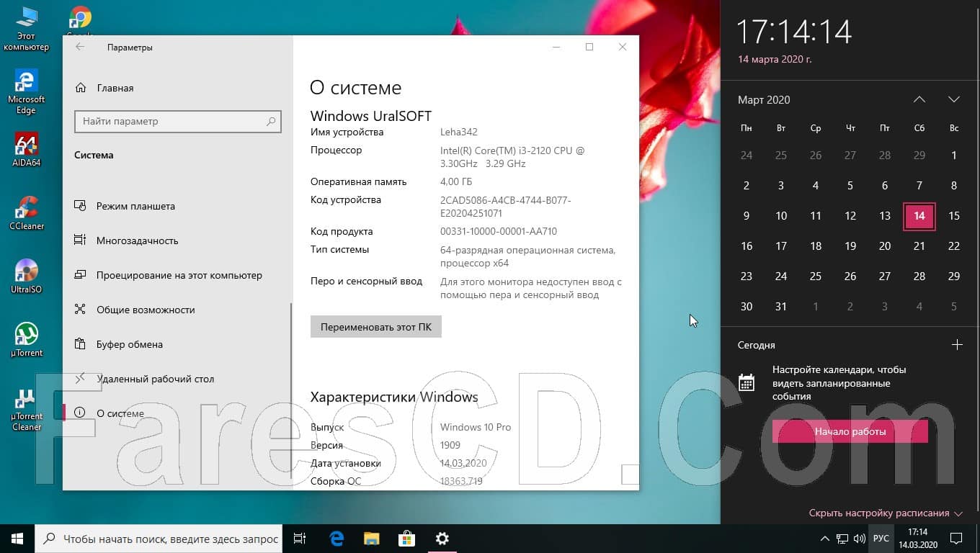Collapse agenda via "Скрыть настройку расписания"
The image size is (980, 553).
[886, 513]
